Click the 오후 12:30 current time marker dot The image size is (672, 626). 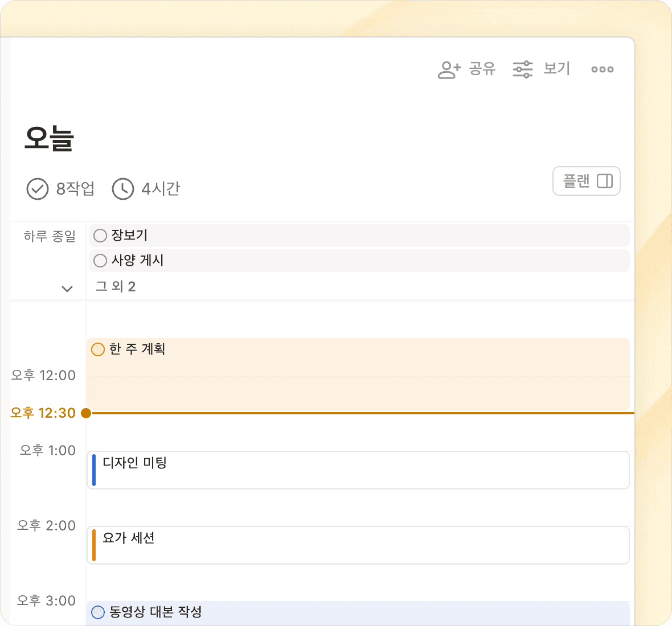click(86, 413)
